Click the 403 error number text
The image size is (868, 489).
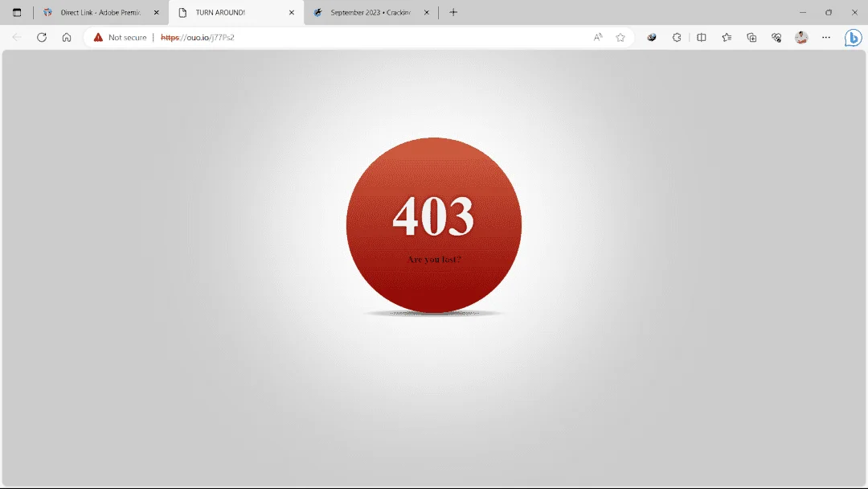click(433, 216)
